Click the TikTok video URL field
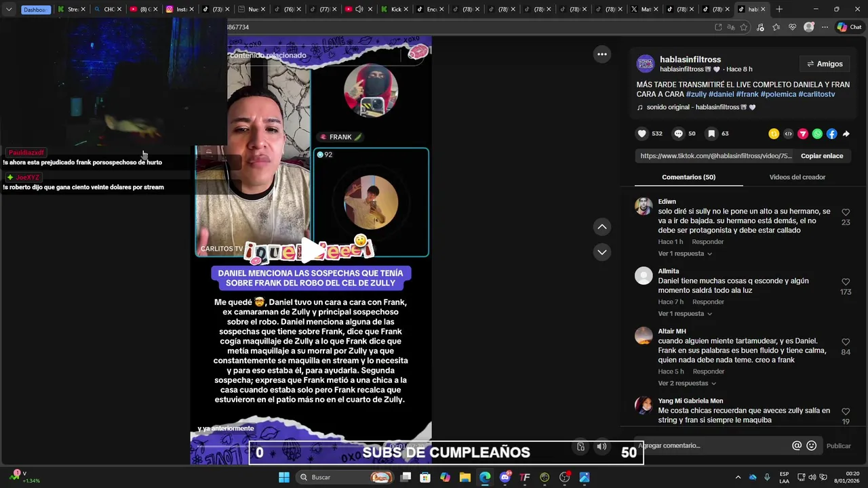The width and height of the screenshot is (868, 488). coord(715,156)
